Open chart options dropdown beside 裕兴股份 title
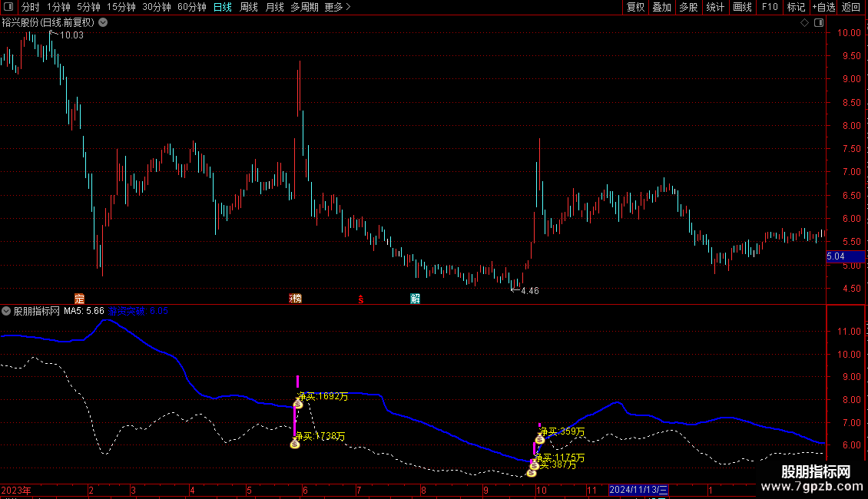 (103, 23)
